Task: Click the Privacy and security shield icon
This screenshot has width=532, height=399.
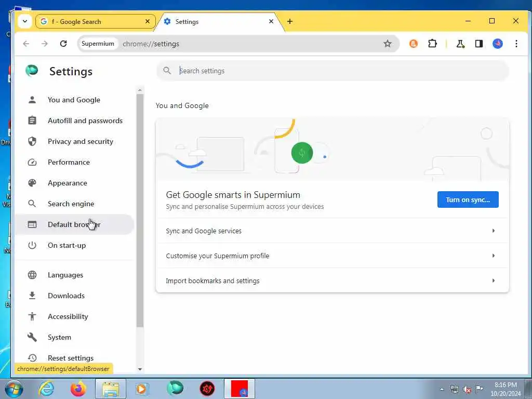Action: [x=32, y=141]
